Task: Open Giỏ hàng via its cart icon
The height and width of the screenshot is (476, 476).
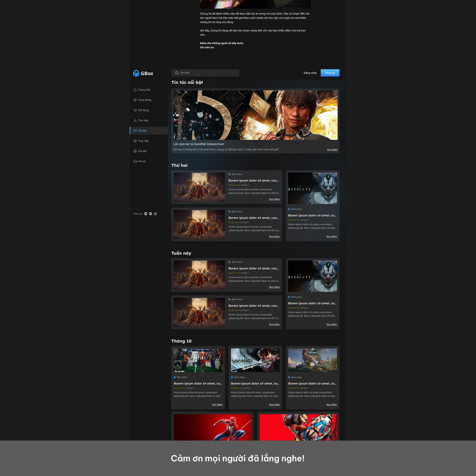Action: pyautogui.click(x=135, y=110)
